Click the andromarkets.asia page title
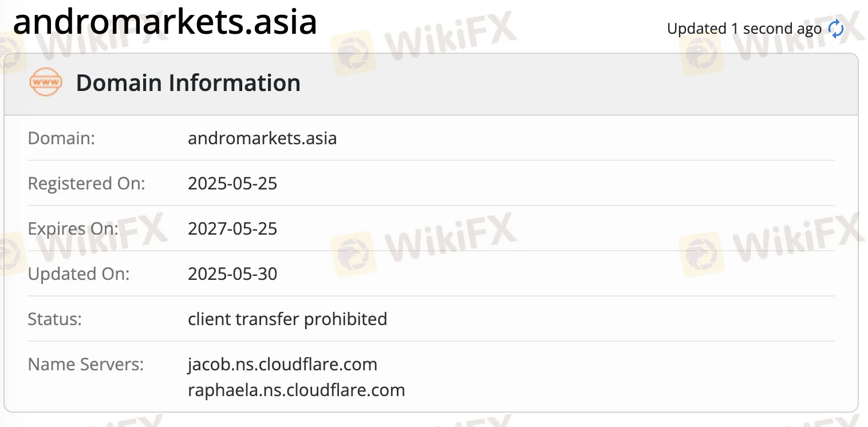The image size is (868, 427). (165, 22)
